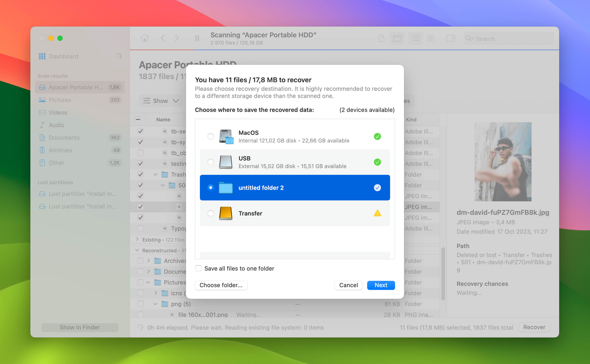
Task: Go forward with the right arrow icon
Action: pyautogui.click(x=177, y=38)
